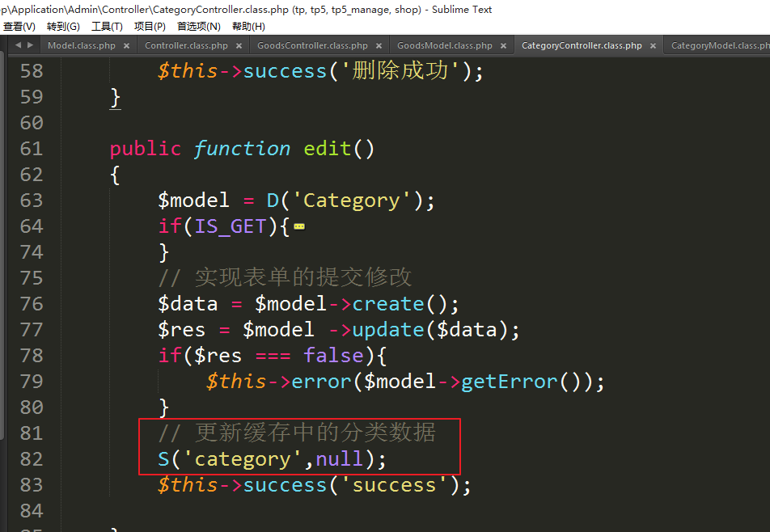Open the 查看(V) menu
Screen dimensions: 770x532
click(19, 27)
